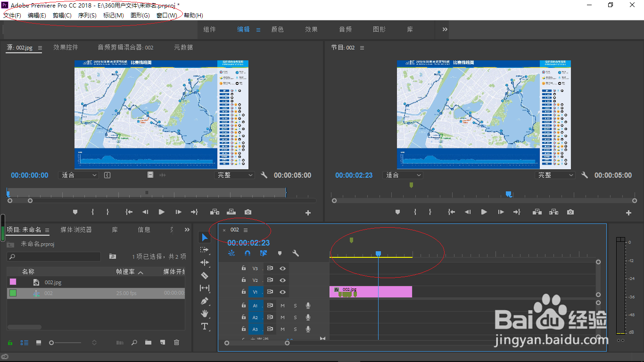Switch to 效果控件 tab

pyautogui.click(x=66, y=47)
